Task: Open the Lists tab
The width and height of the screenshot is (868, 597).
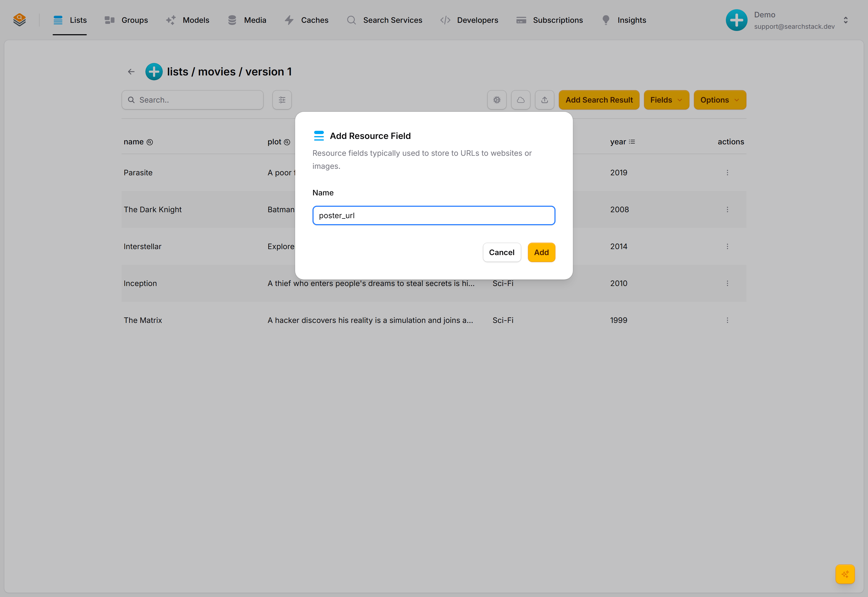Action: pyautogui.click(x=70, y=20)
